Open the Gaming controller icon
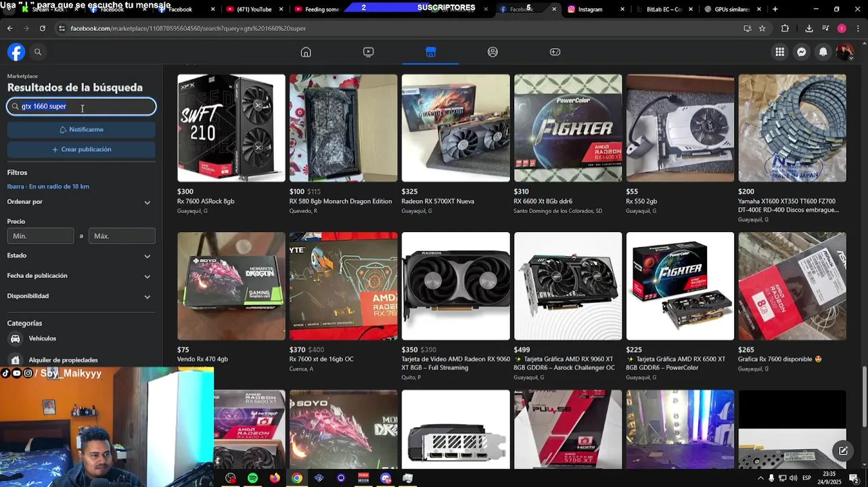This screenshot has width=868, height=487. click(555, 52)
